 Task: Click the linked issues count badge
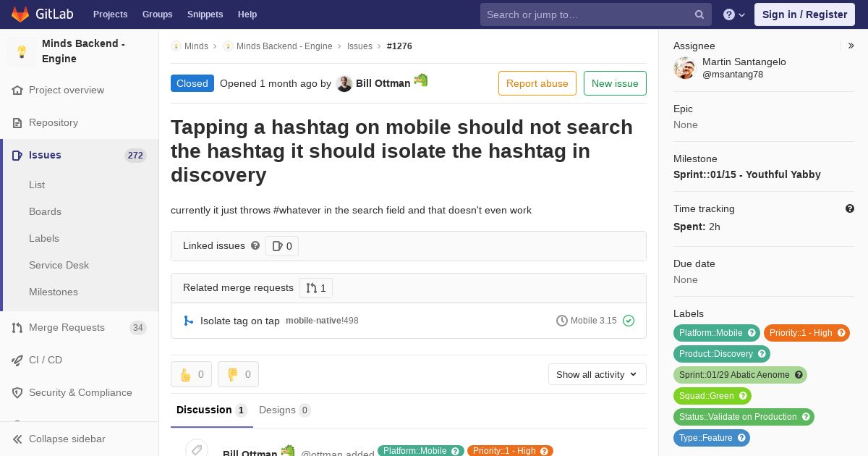[x=282, y=246]
